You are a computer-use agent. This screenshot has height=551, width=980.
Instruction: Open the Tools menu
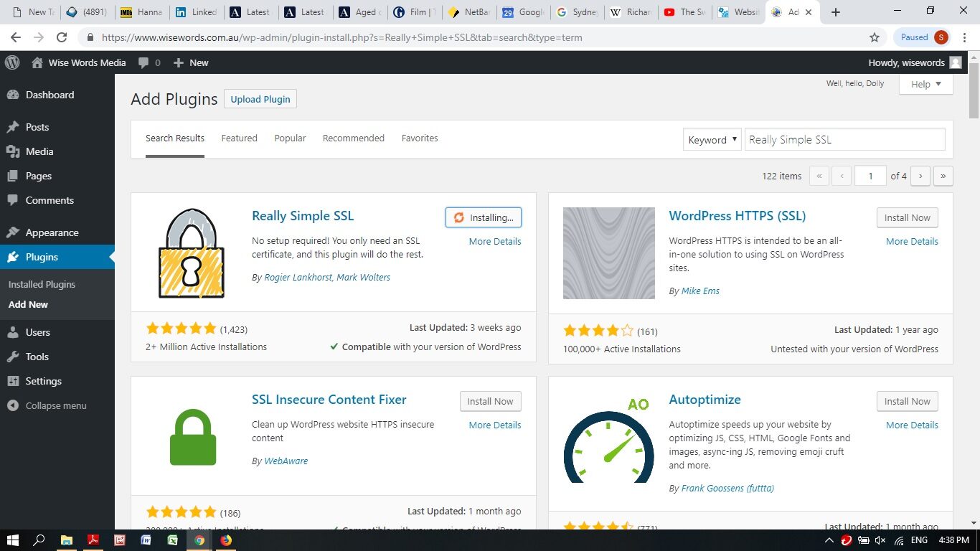37,357
